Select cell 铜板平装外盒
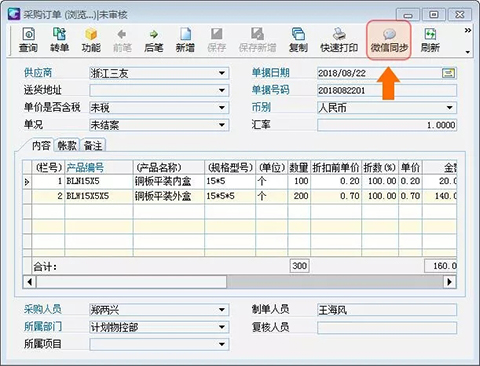480x366 pixels. coord(169,196)
